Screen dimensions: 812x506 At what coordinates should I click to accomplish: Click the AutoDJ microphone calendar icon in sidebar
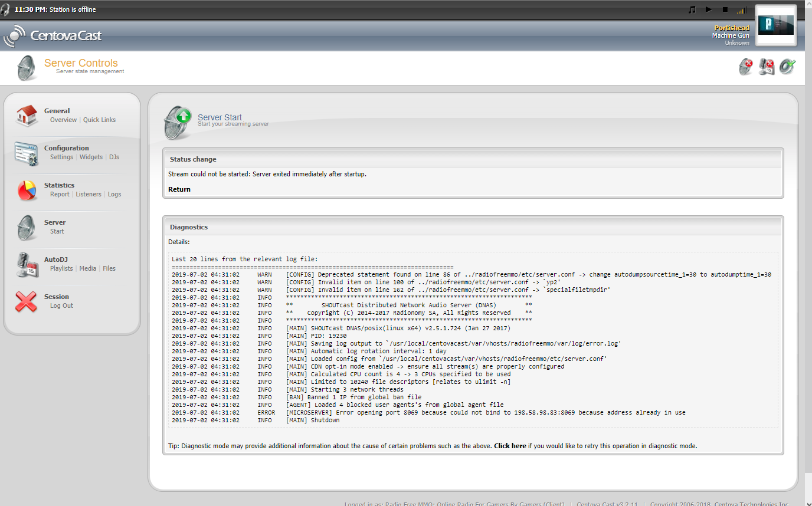(x=27, y=264)
